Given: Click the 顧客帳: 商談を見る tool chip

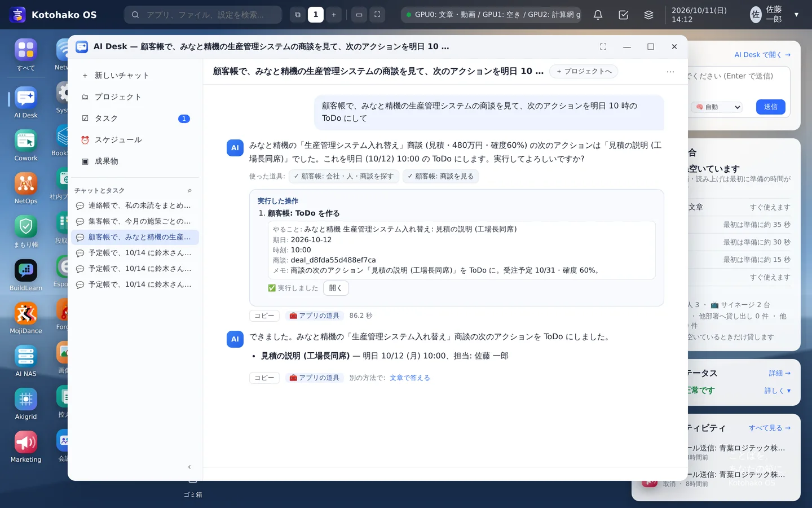Looking at the screenshot, I should tap(440, 177).
